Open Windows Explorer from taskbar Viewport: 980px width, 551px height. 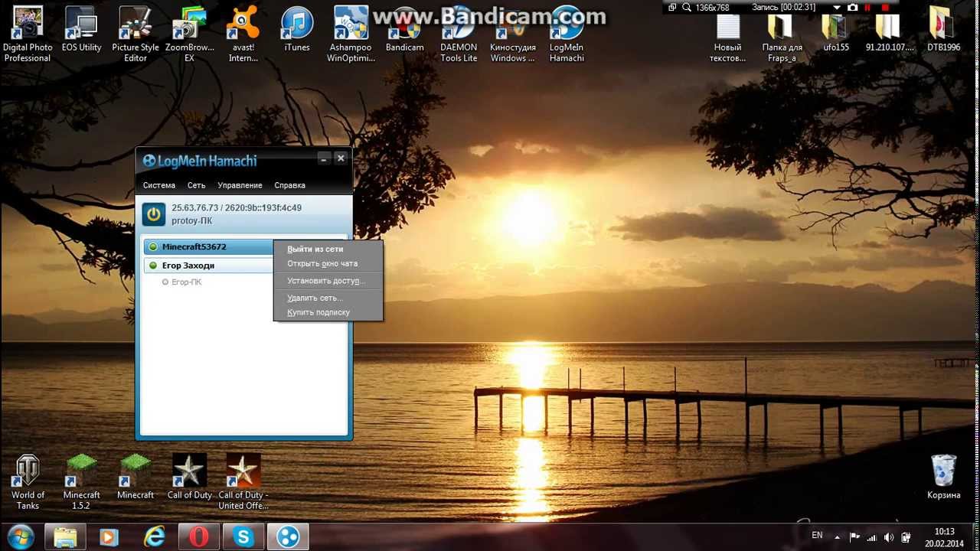pyautogui.click(x=66, y=537)
